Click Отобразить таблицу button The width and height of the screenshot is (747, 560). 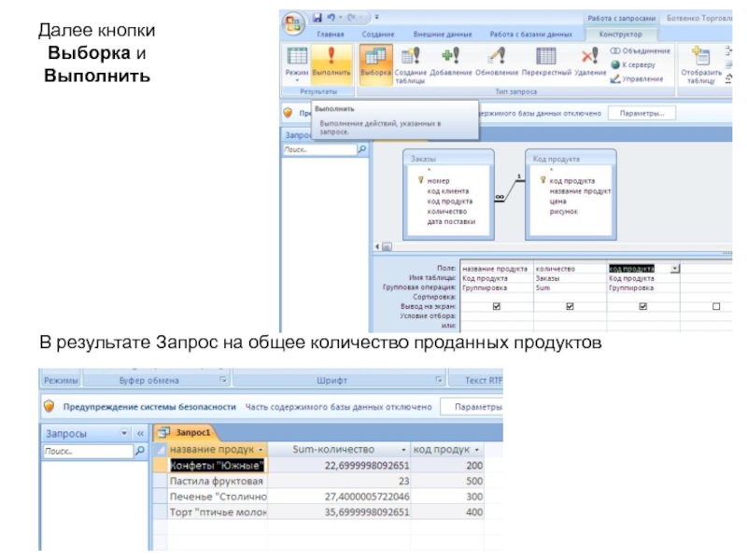[x=701, y=65]
